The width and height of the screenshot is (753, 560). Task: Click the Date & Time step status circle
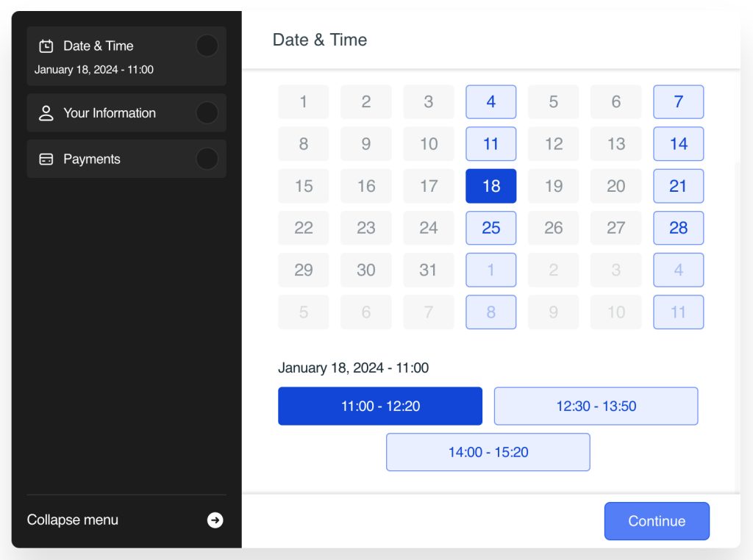click(207, 46)
